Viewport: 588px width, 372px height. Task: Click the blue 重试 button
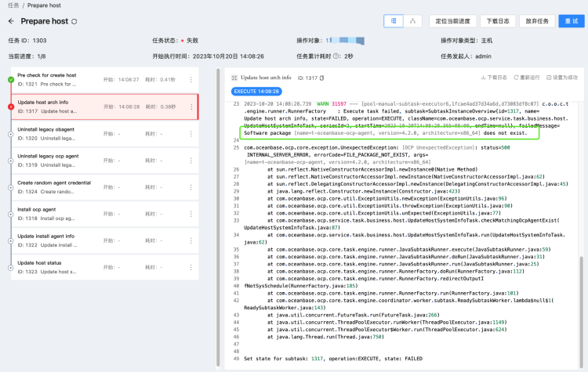[572, 21]
